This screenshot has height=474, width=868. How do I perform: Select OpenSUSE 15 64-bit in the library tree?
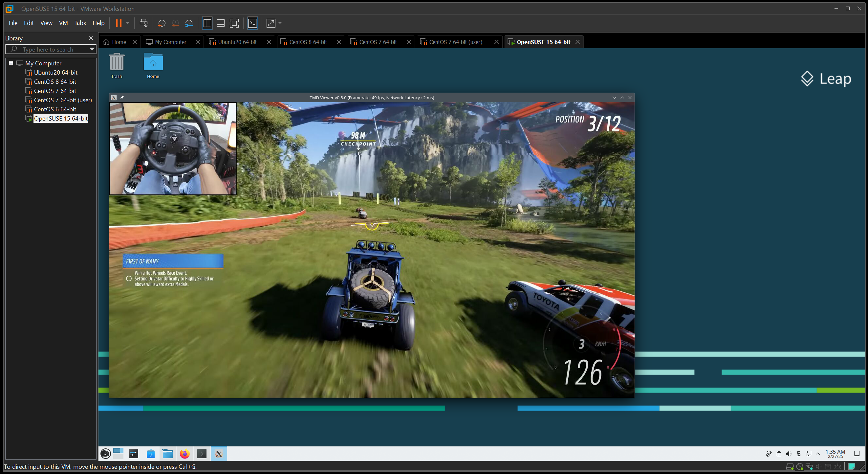click(61, 118)
